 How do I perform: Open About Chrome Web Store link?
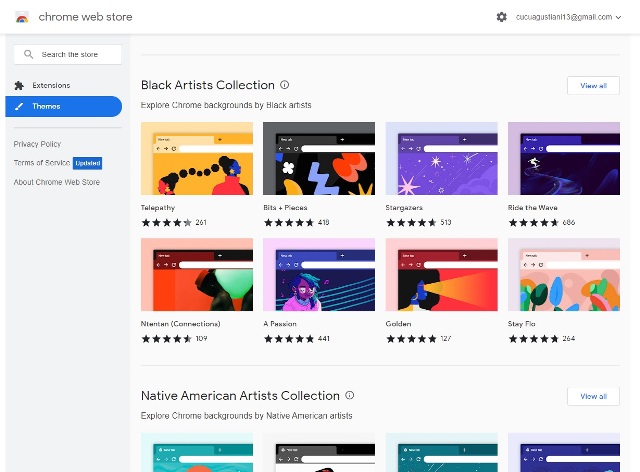click(x=57, y=182)
